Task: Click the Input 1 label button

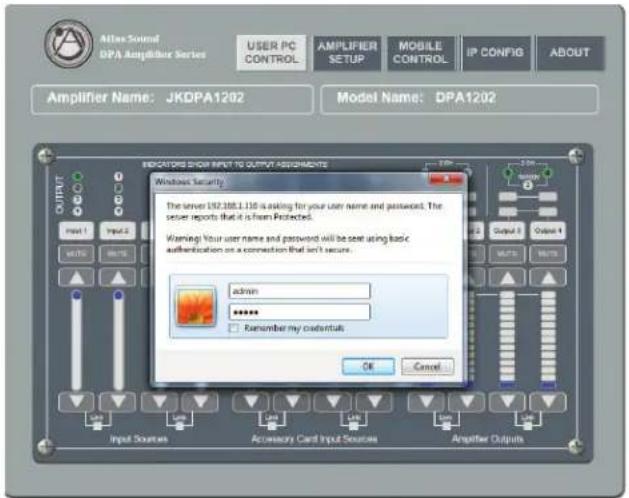Action: point(77,231)
